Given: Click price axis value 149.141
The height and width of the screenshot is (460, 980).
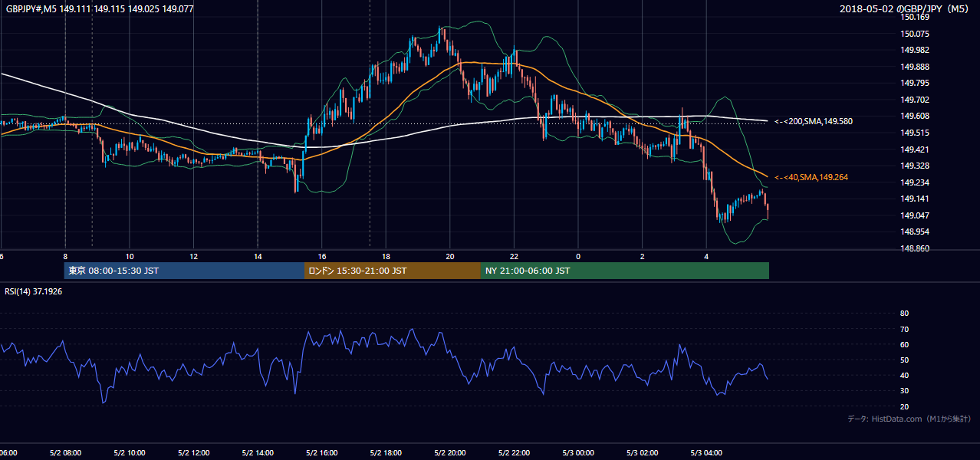Looking at the screenshot, I should tap(916, 199).
